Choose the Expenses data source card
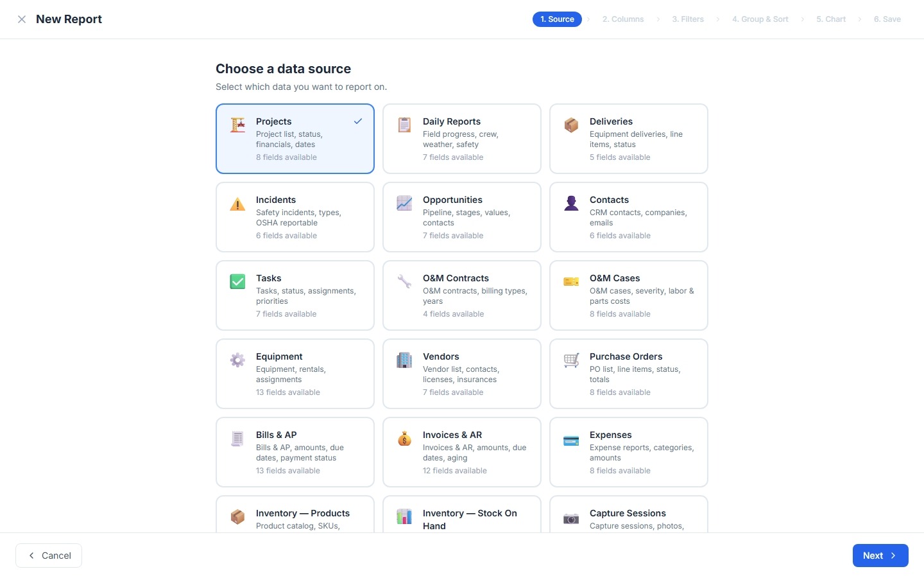Image resolution: width=924 pixels, height=578 pixels. click(x=629, y=452)
